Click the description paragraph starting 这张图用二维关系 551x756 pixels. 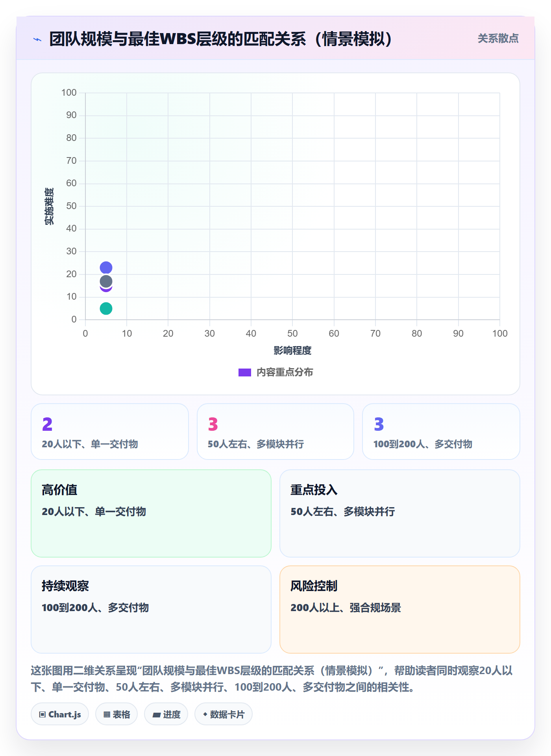click(272, 679)
